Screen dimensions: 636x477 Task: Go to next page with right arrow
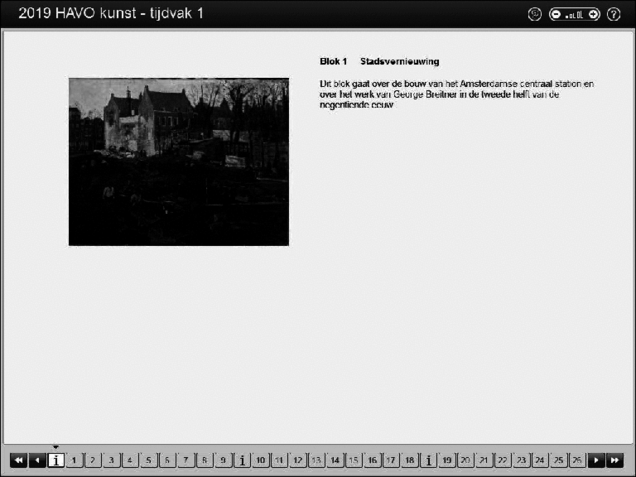pos(596,460)
